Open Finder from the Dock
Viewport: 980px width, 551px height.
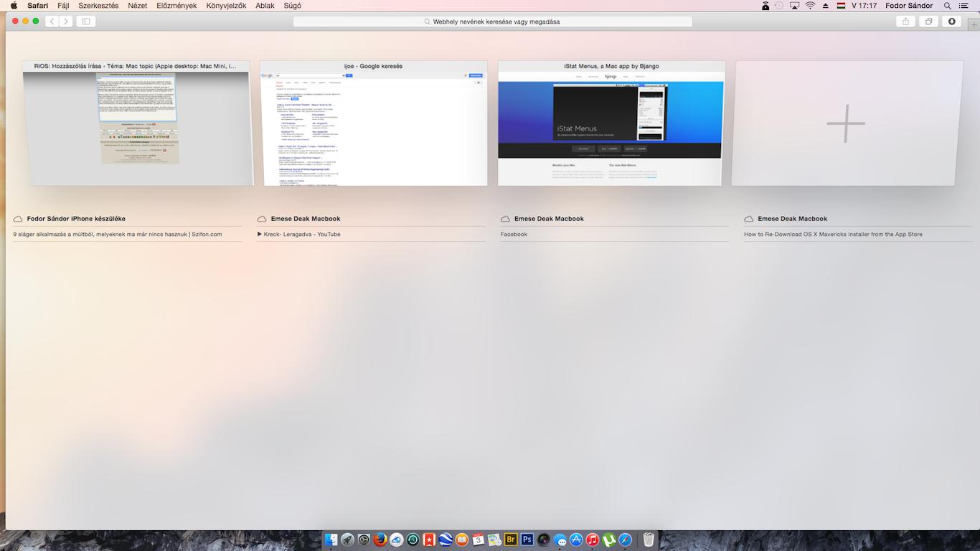(x=331, y=540)
